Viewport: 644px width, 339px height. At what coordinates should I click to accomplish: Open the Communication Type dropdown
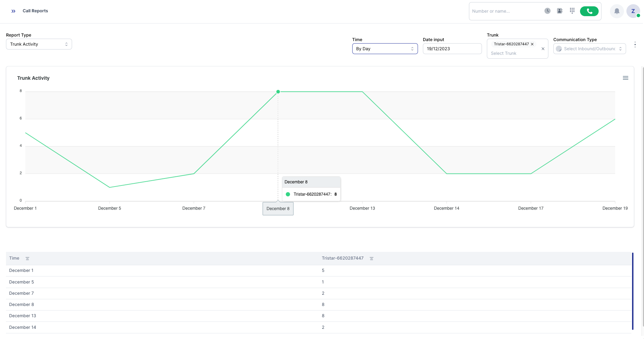pos(590,49)
